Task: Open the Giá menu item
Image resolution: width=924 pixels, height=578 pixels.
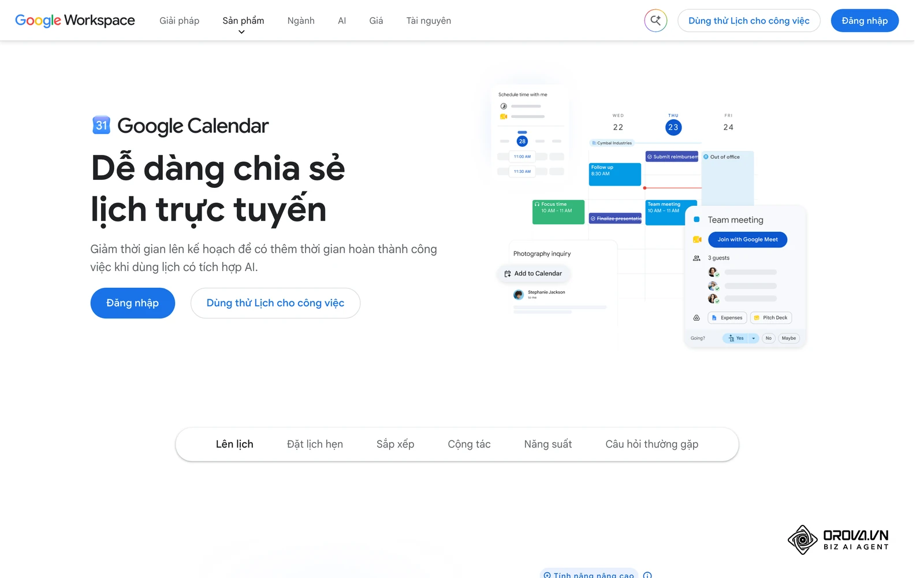Action: (x=376, y=21)
